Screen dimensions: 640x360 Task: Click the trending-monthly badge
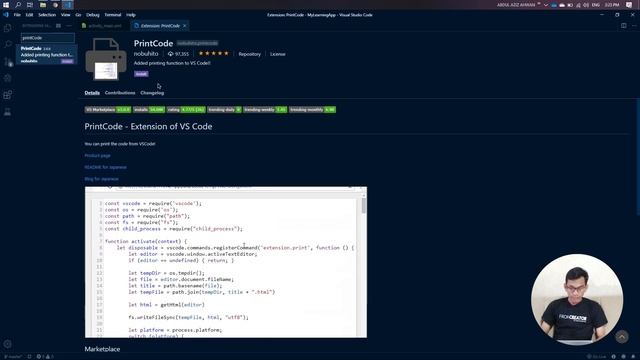pyautogui.click(x=312, y=109)
